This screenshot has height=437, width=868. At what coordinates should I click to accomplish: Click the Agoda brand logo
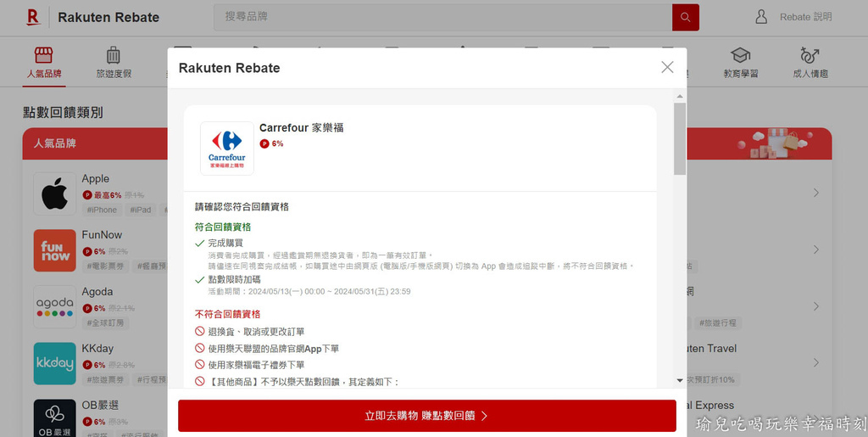(55, 307)
